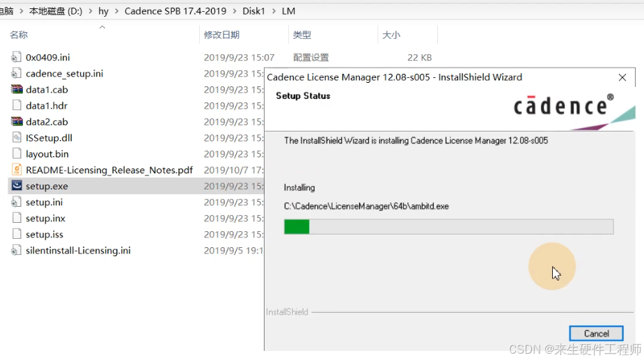Click the green installation progress bar
This screenshot has height=360, width=644.
point(449,227)
